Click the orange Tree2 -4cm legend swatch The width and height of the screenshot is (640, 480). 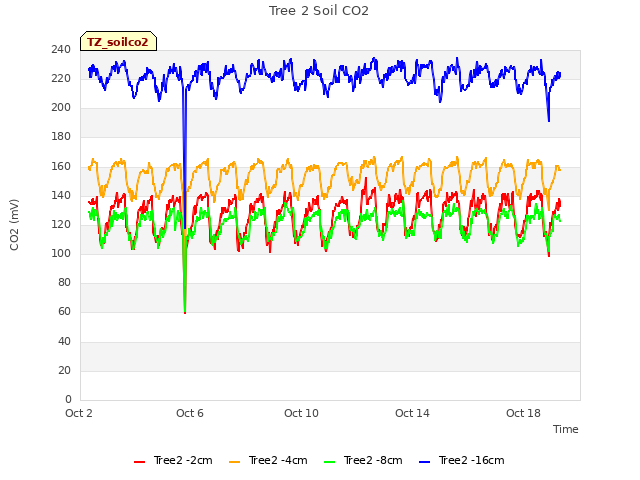[235, 462]
